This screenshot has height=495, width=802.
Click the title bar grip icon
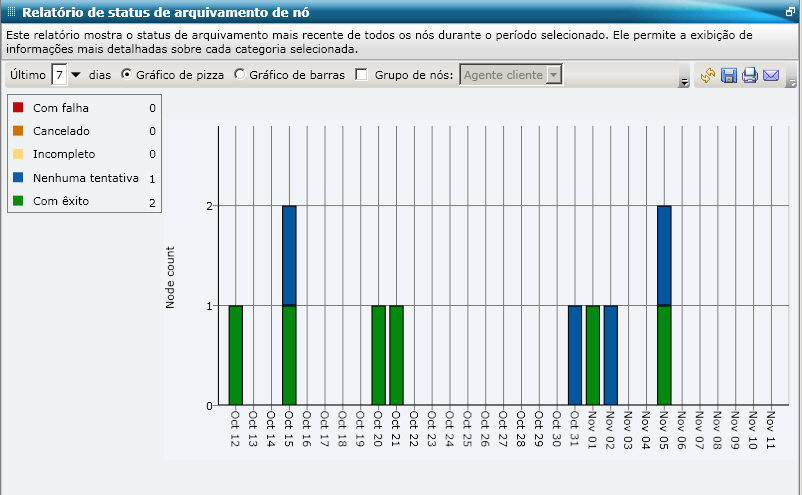click(12, 12)
